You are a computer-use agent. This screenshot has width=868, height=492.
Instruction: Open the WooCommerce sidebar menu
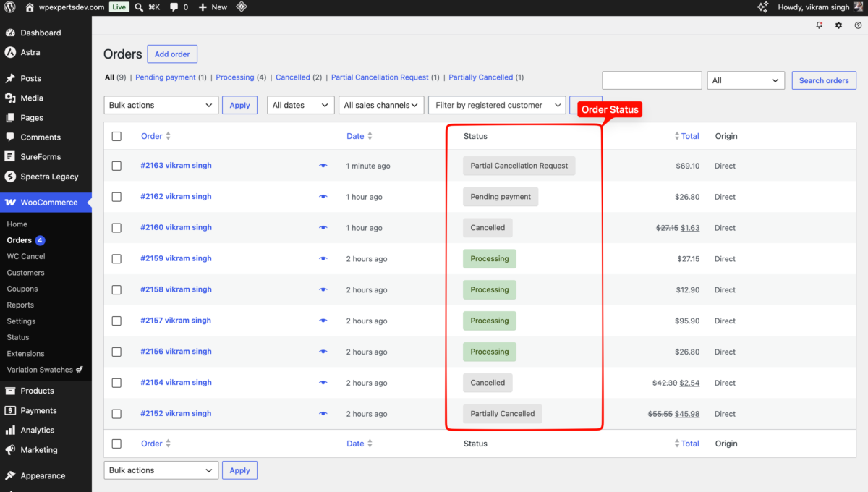click(46, 203)
